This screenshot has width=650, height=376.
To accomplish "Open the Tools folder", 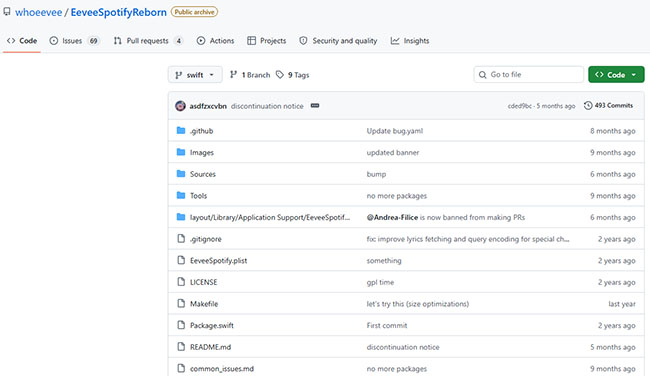I will [199, 196].
